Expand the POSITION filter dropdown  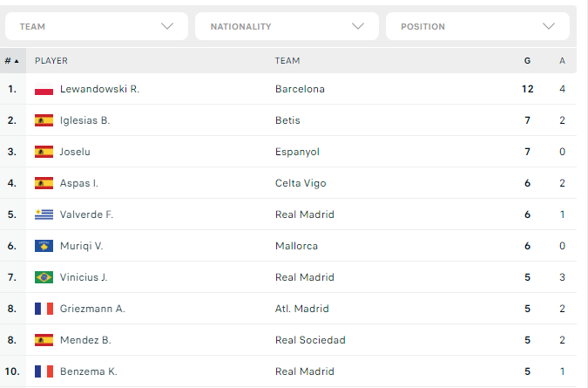477,26
